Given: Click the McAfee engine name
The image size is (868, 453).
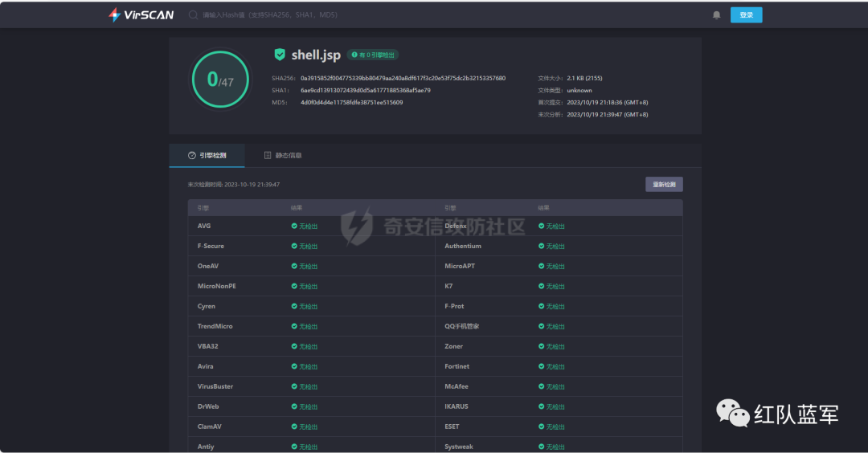Looking at the screenshot, I should (457, 386).
